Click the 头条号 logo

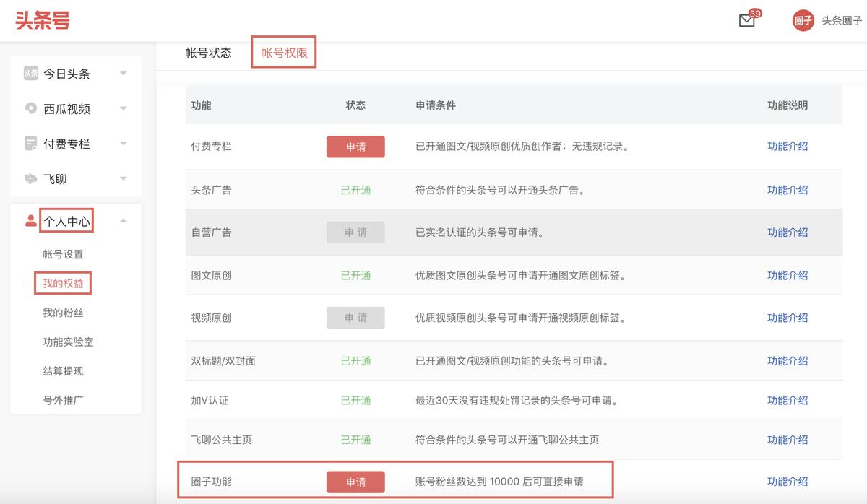pos(41,20)
